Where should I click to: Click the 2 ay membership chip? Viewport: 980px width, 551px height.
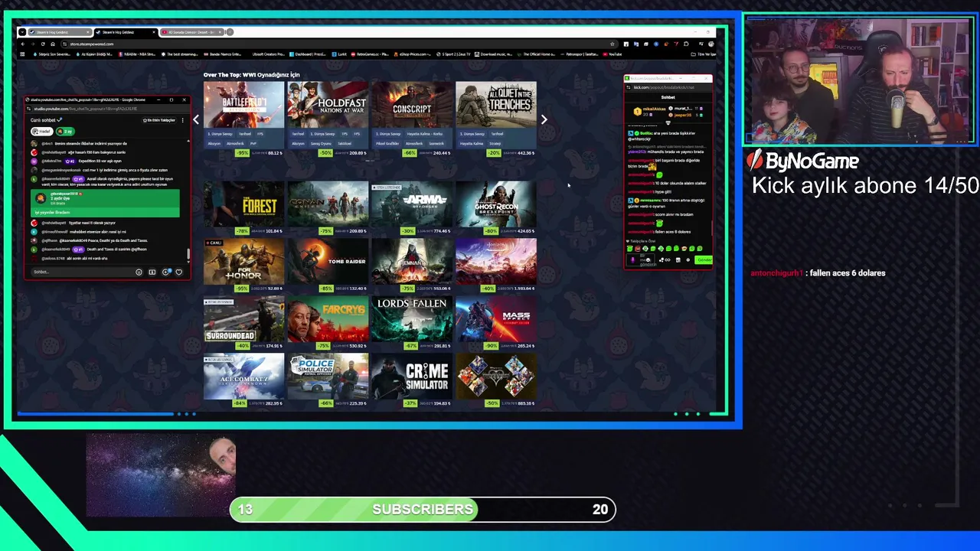point(64,132)
